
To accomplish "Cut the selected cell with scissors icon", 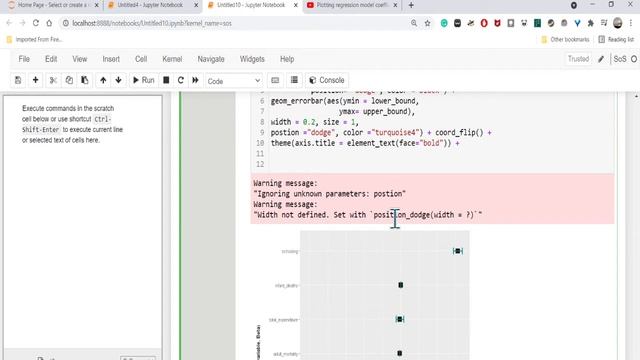I will point(53,80).
